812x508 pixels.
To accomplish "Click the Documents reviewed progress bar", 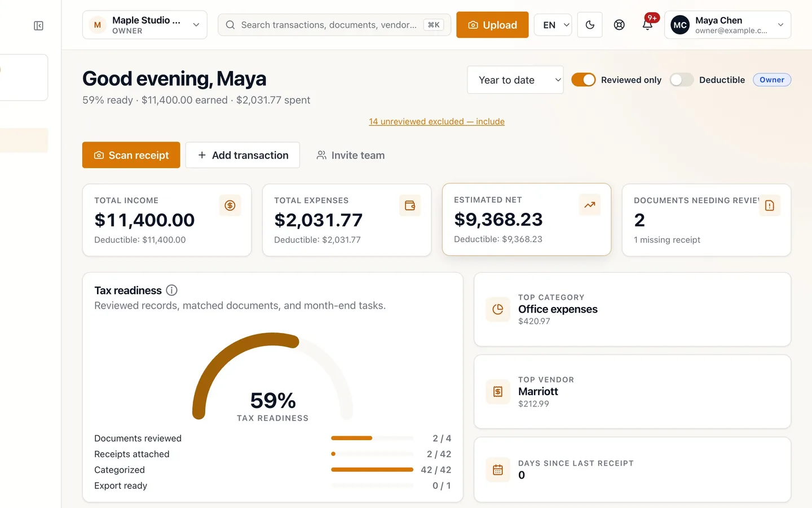I will (372, 438).
